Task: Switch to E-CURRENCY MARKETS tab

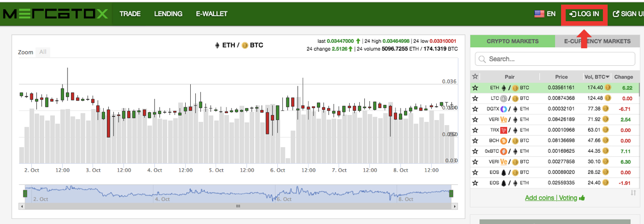Action: pos(597,41)
